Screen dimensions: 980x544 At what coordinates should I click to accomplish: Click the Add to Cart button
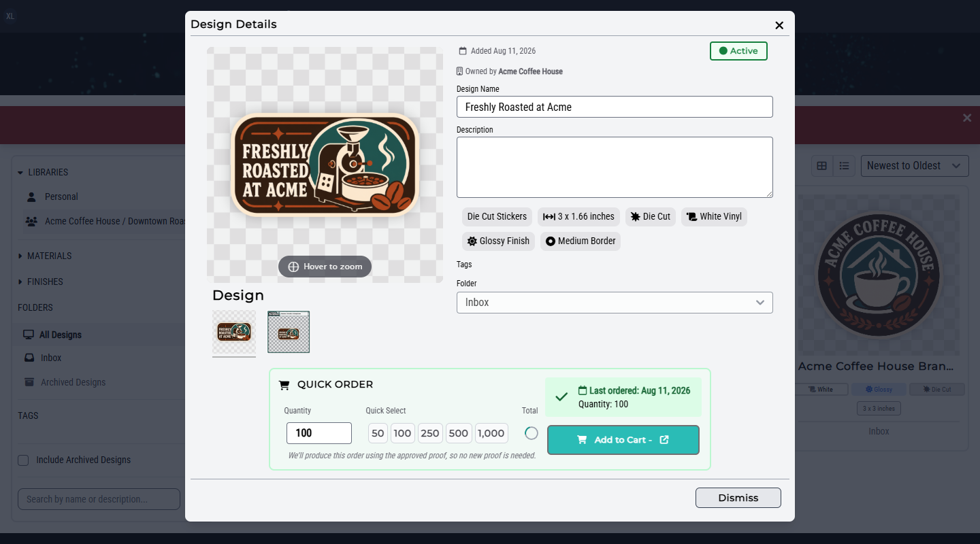click(623, 440)
